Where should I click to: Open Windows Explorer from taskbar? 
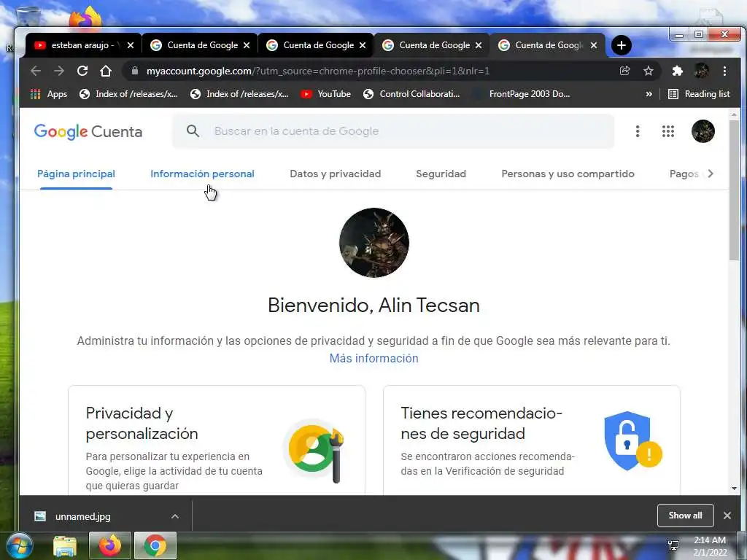point(65,545)
